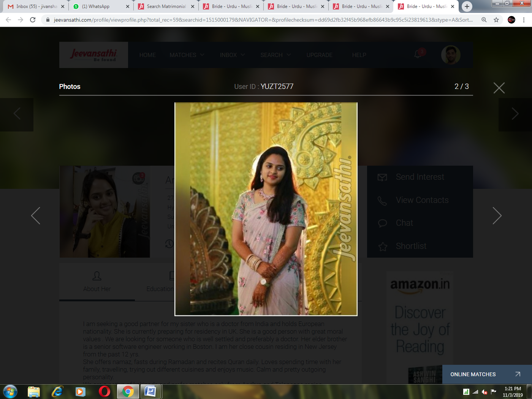Reload the page in Chrome
Image resolution: width=532 pixels, height=399 pixels.
33,20
